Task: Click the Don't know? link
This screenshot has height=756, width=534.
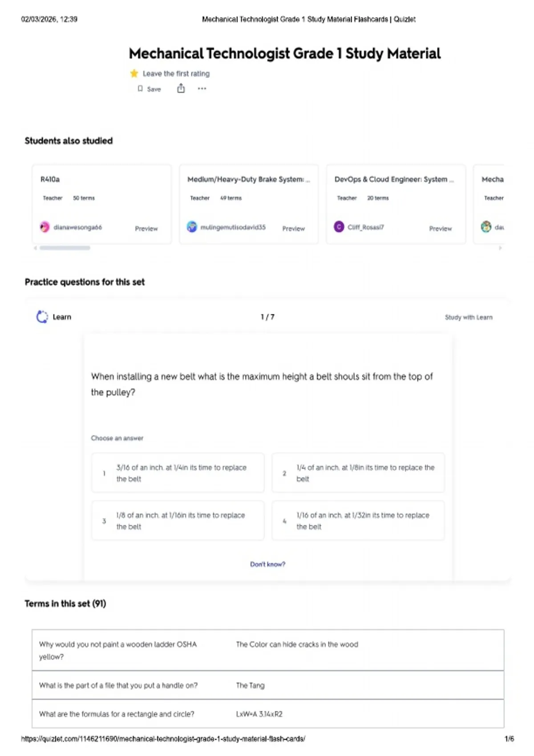Action: pyautogui.click(x=267, y=564)
